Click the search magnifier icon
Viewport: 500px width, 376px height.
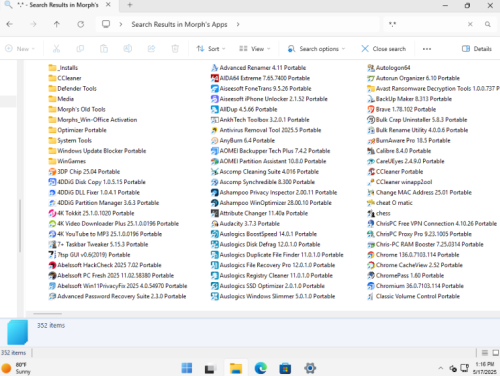point(488,24)
